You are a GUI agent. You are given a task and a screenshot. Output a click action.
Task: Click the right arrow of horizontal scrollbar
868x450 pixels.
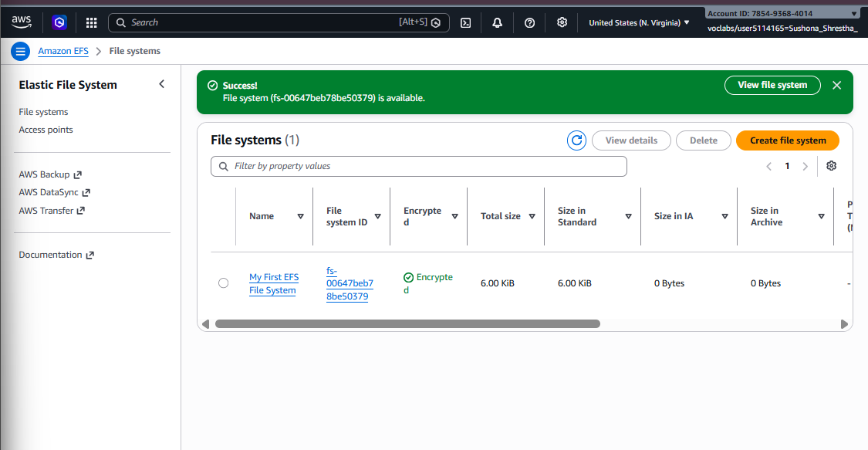(843, 324)
